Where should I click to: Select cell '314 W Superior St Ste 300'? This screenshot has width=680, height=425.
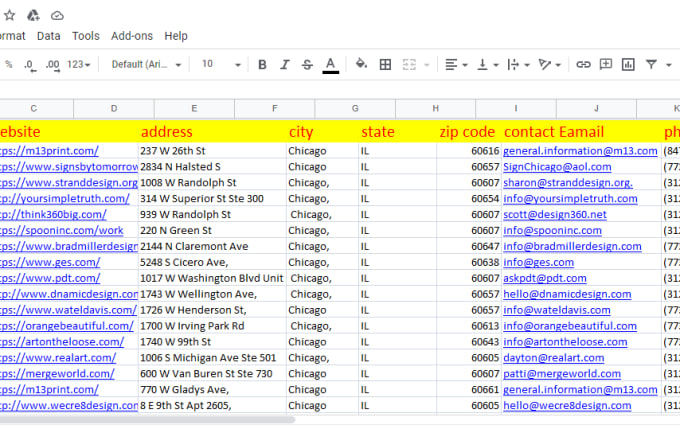[x=212, y=199]
